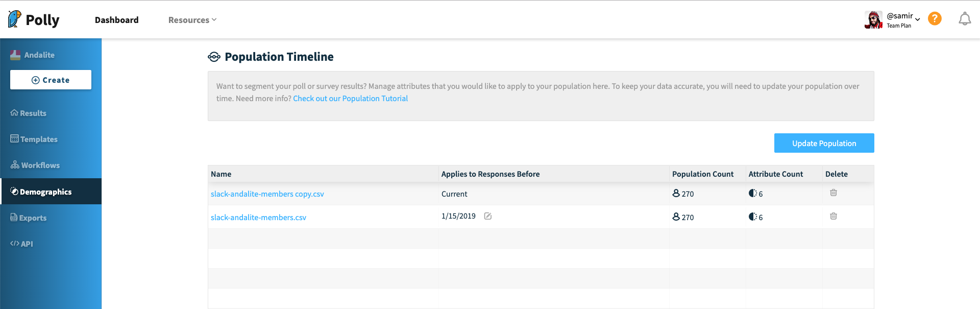Open Templates in the sidebar

34,139
